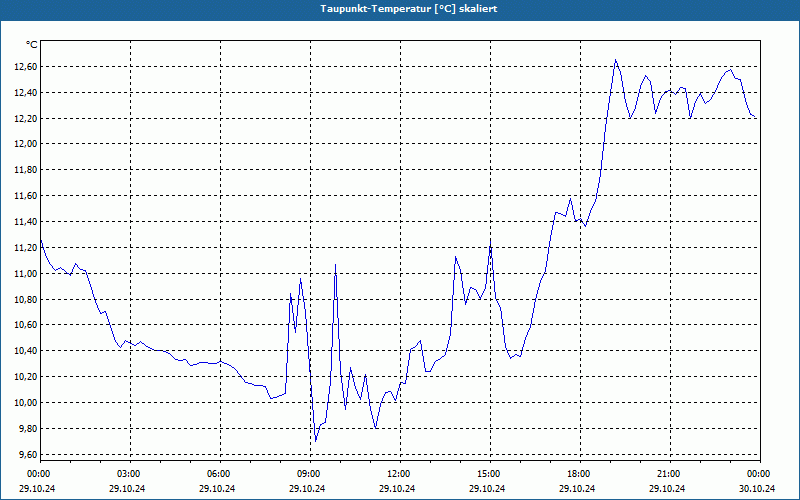The width and height of the screenshot is (800, 500).
Task: Click the 15:00 time axis label
Action: click(490, 474)
